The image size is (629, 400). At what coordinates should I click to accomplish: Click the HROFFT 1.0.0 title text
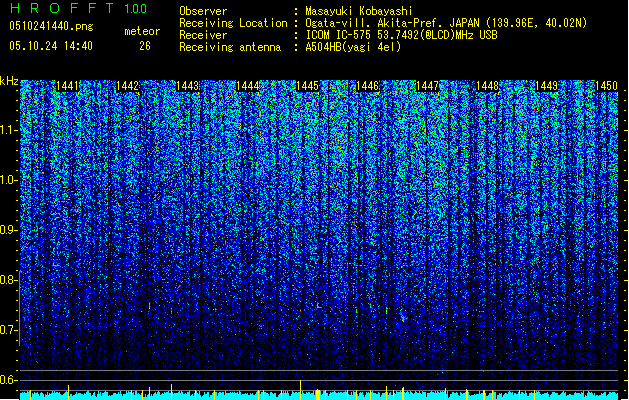click(x=79, y=8)
